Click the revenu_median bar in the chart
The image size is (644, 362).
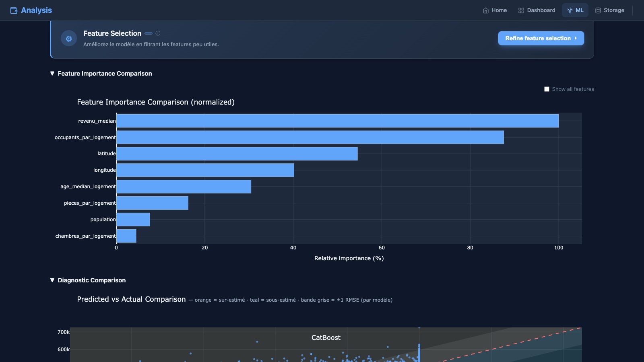pos(338,121)
